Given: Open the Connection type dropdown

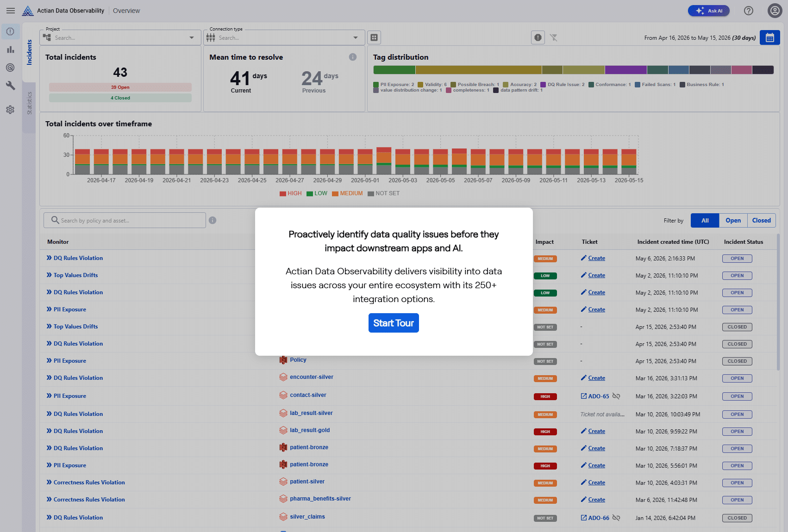Looking at the screenshot, I should [284, 37].
